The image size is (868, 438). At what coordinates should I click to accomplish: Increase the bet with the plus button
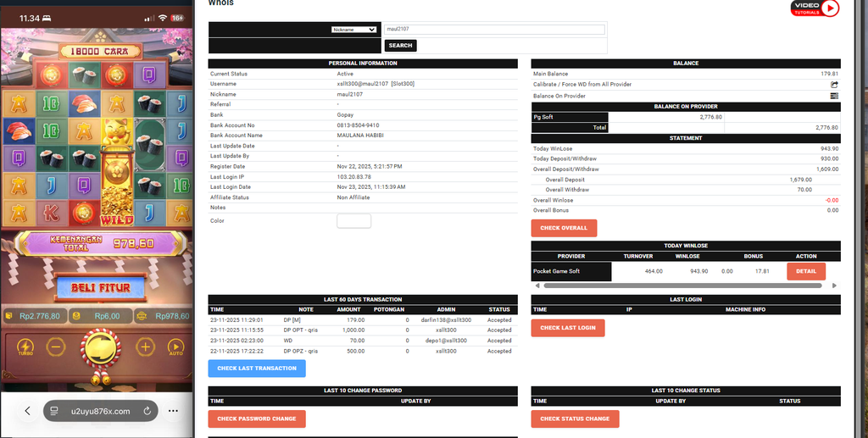pos(145,347)
